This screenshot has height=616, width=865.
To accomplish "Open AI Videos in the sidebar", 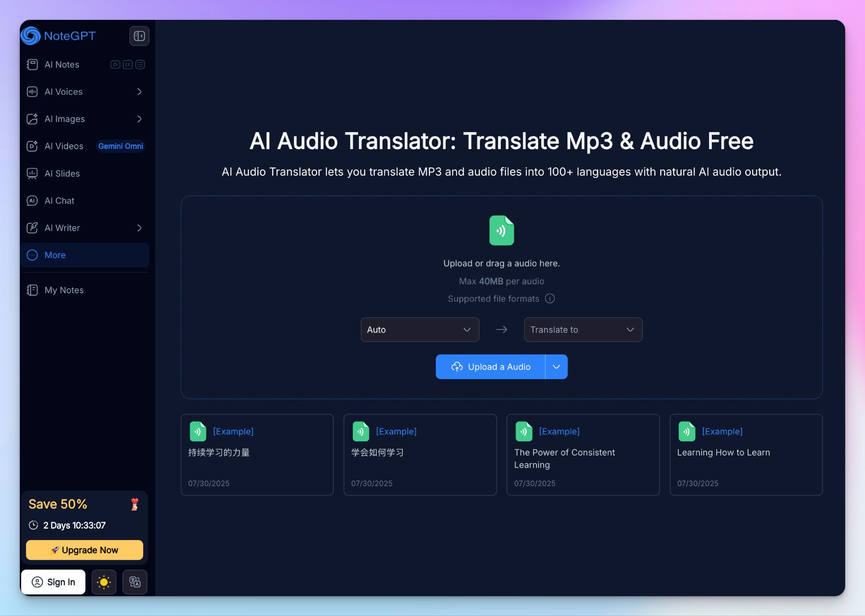I will pyautogui.click(x=84, y=146).
